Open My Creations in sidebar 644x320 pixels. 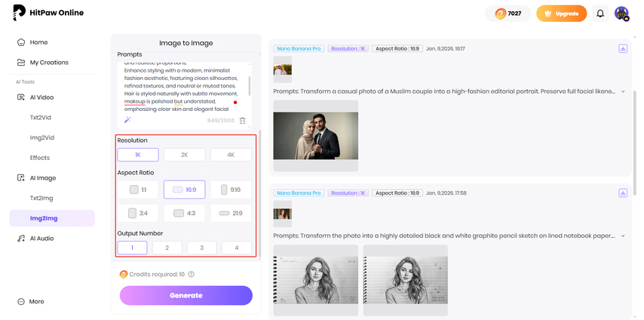pos(49,63)
